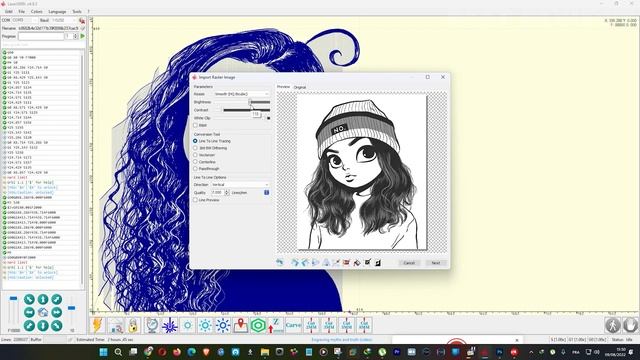The image size is (640, 360).
Task: Click the green run program play icon
Action: click(x=83, y=36)
